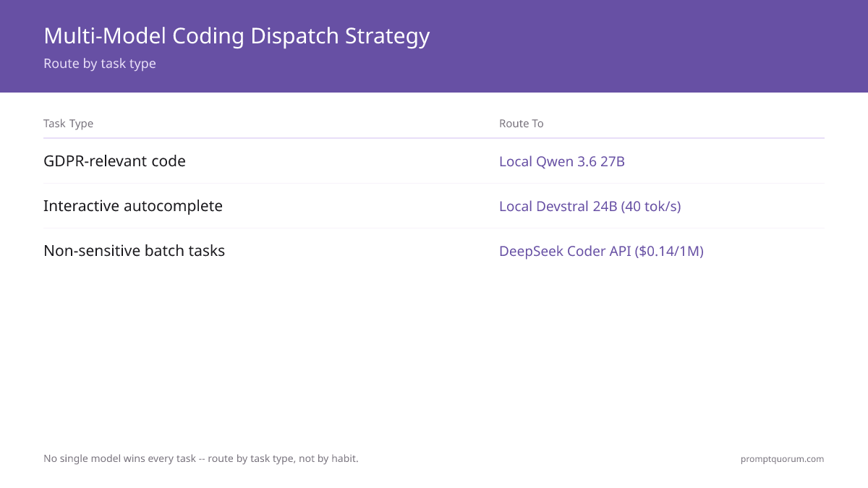Click the 'Route by task type' subtitle

(x=100, y=64)
